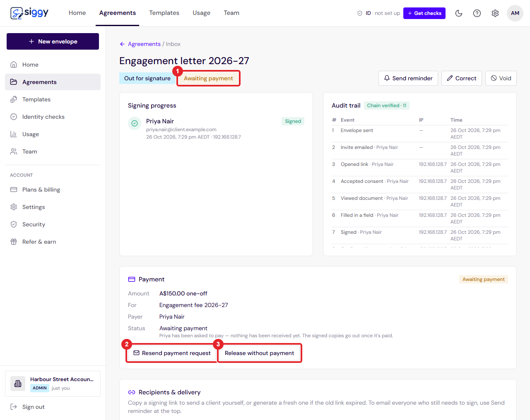Click the Siggy logo

click(x=29, y=13)
